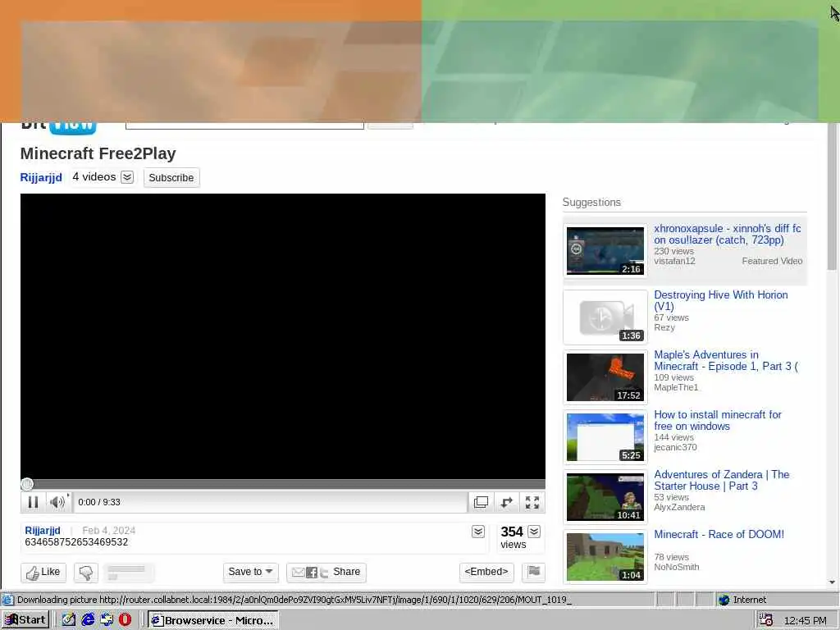The height and width of the screenshot is (630, 840).
Task: Click the 12:45 PM taskbar clock
Action: click(806, 620)
